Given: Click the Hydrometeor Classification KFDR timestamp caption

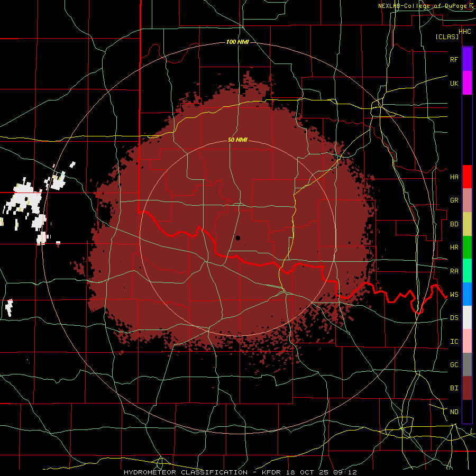Looking at the screenshot, I should [240, 472].
